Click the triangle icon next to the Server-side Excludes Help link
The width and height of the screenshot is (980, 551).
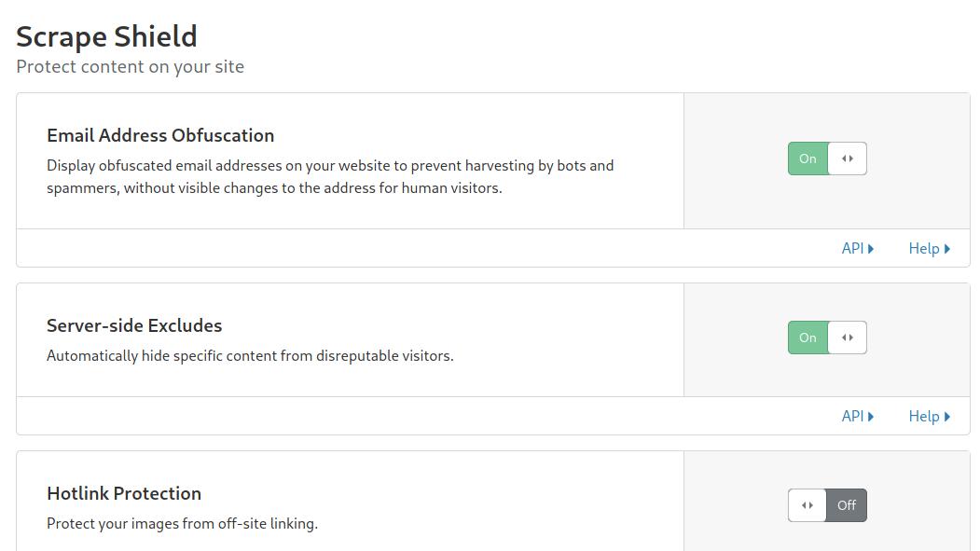[946, 416]
